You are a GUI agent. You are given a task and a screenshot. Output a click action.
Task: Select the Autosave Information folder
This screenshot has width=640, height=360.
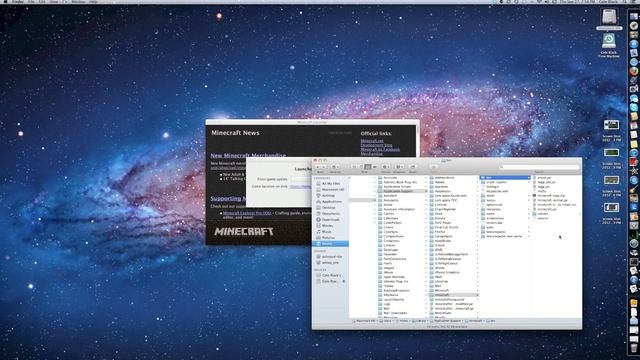point(402,209)
